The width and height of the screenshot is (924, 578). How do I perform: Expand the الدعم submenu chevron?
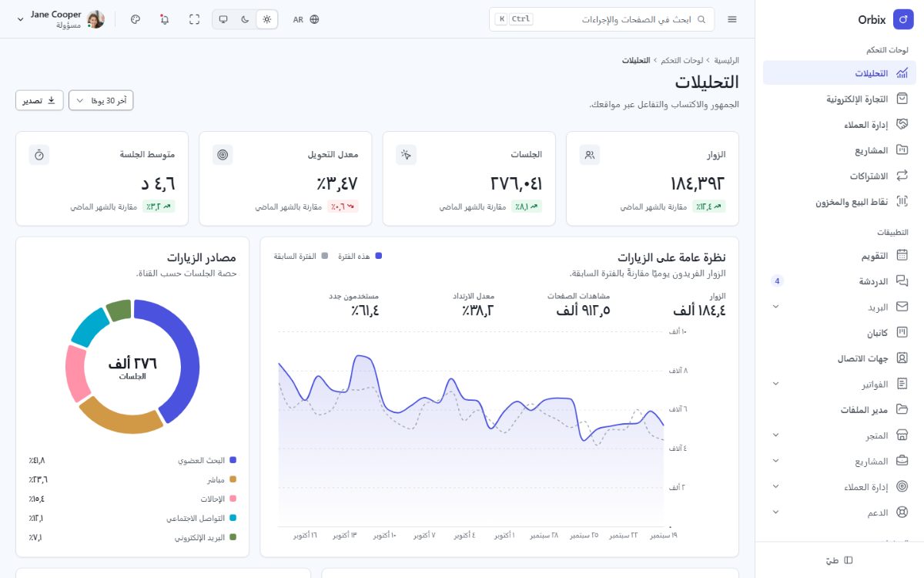tap(775, 512)
